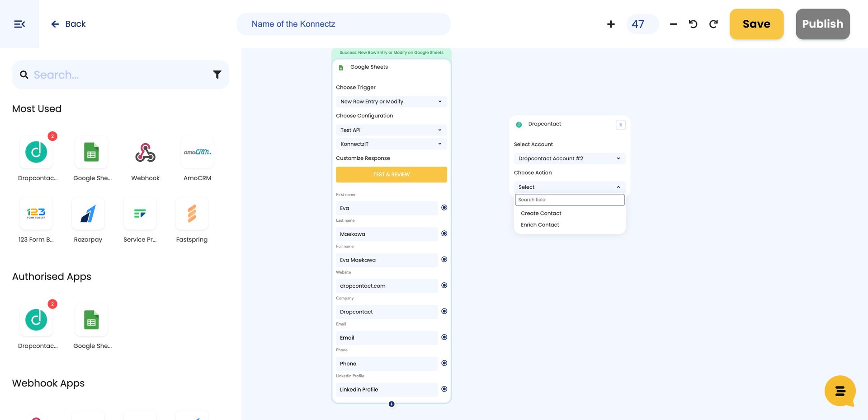Toggle the Website radio button
Viewport: 868px width, 420px height.
(444, 285)
